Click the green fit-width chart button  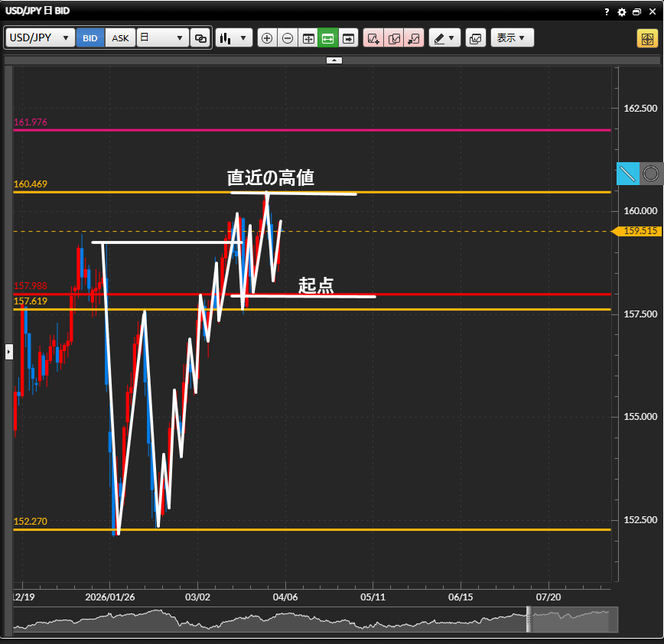[x=328, y=38]
